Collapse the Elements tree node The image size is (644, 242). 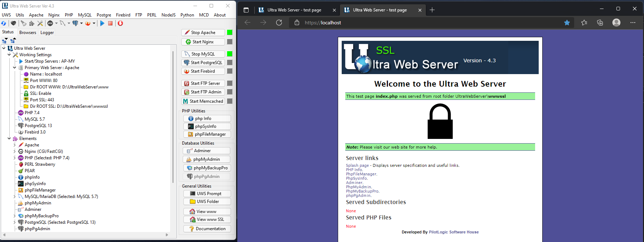[x=9, y=138]
